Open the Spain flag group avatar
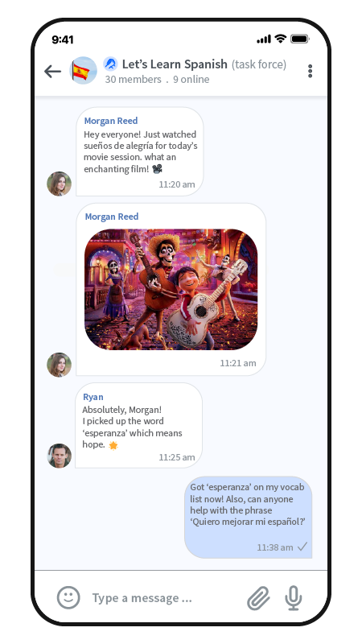Screen dimensions: 362x644 click(84, 71)
